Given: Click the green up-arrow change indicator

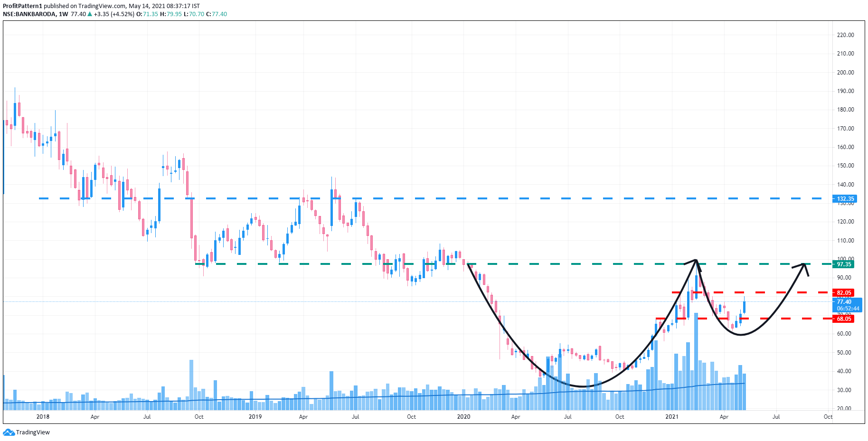Looking at the screenshot, I should (90, 14).
